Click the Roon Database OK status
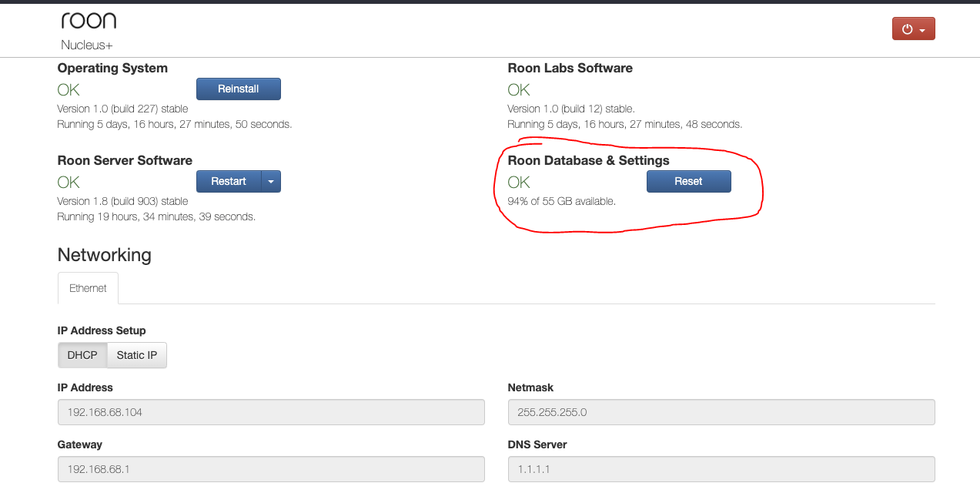Screen dimensions: 980x493 point(518,182)
